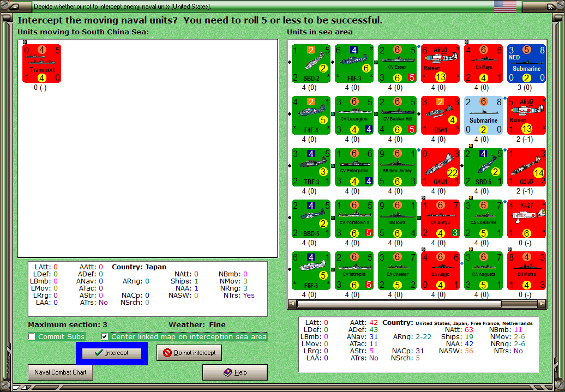Open the Help button

235,372
